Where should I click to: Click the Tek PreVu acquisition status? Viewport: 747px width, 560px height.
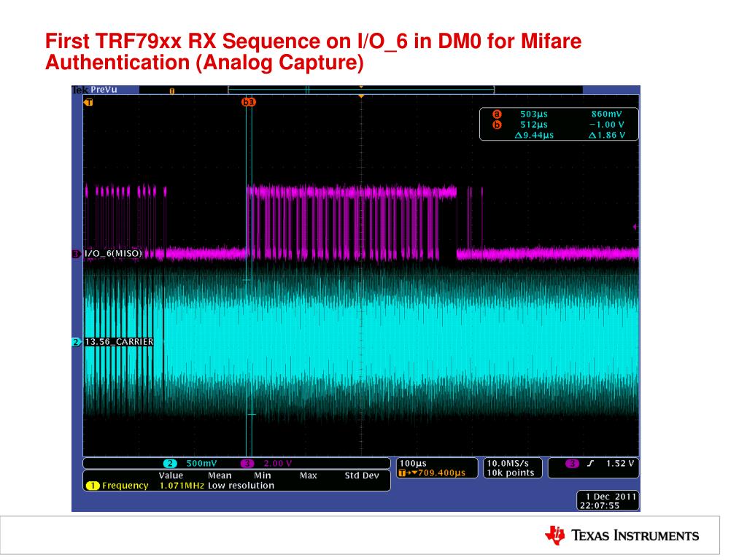click(95, 90)
